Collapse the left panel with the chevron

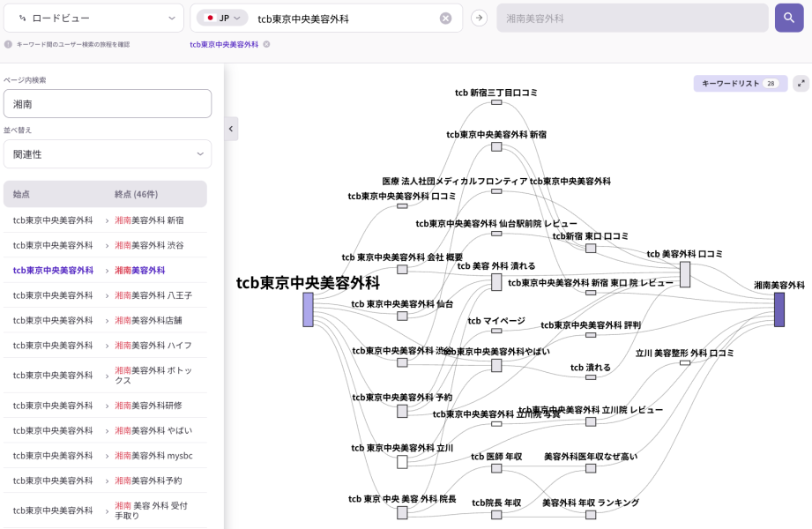230,129
